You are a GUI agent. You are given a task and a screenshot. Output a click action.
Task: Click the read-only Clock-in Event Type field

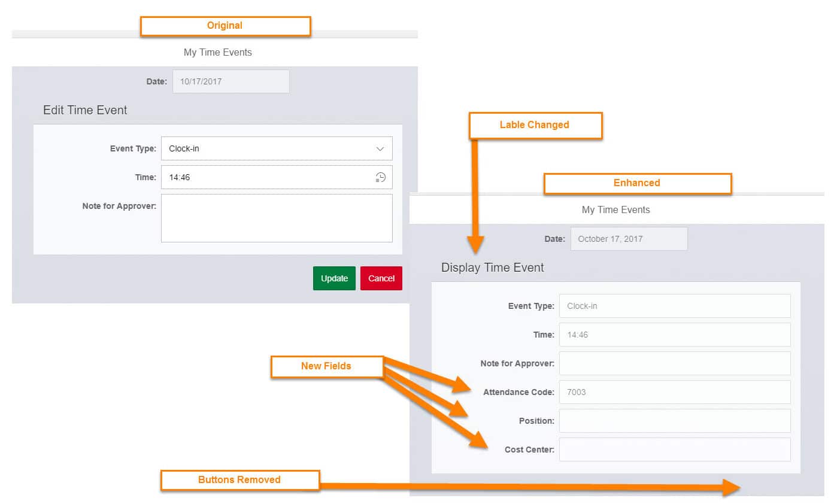[x=675, y=306]
